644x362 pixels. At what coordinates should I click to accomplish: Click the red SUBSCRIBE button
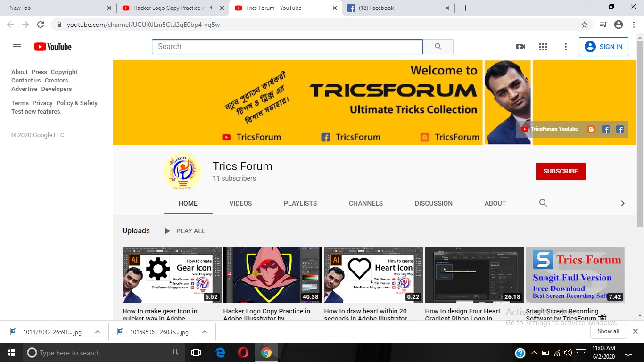point(561,171)
